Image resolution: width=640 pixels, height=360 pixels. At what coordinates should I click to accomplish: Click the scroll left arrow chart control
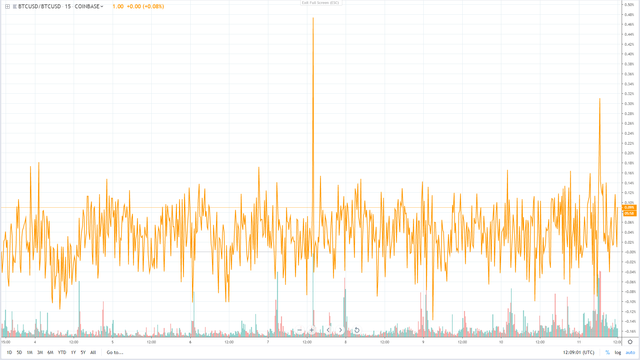(x=328, y=330)
